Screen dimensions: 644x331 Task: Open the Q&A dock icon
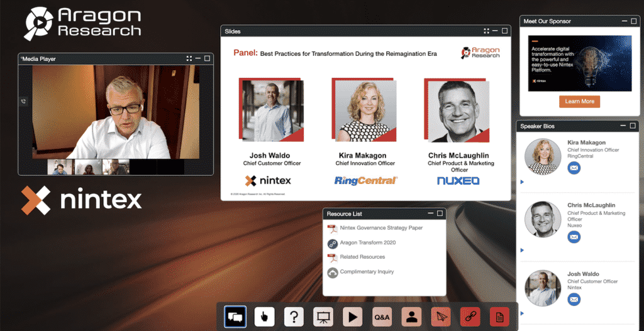pos(382,317)
